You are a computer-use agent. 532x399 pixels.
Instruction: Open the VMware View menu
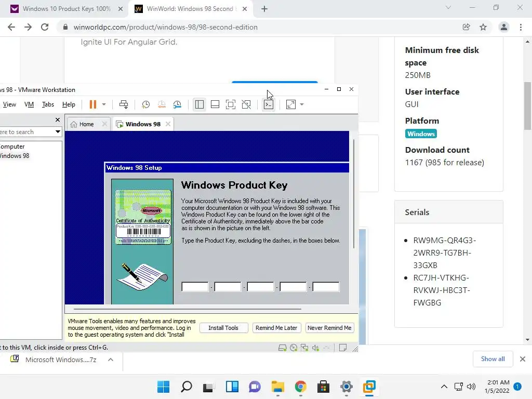click(9, 104)
